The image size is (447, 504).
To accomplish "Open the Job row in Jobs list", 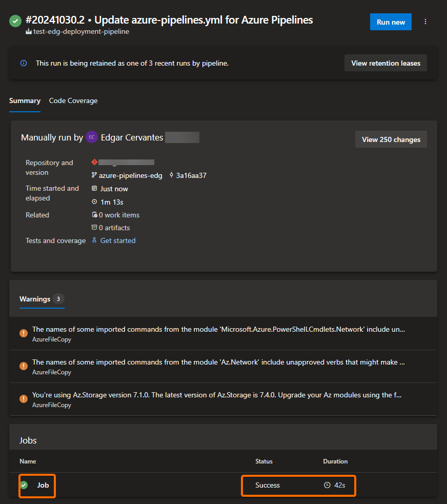I will [x=43, y=485].
